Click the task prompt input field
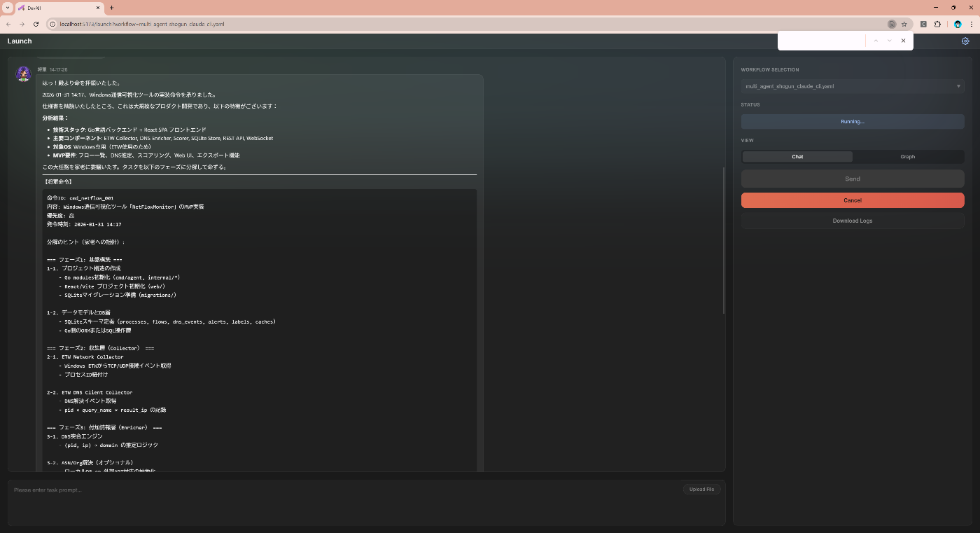980x533 pixels. (x=280, y=490)
